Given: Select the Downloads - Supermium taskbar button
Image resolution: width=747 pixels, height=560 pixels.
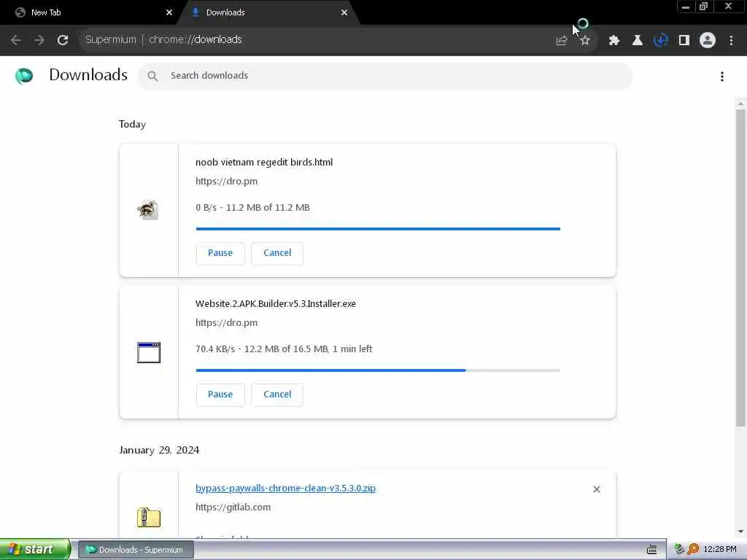Looking at the screenshot, I should (136, 550).
